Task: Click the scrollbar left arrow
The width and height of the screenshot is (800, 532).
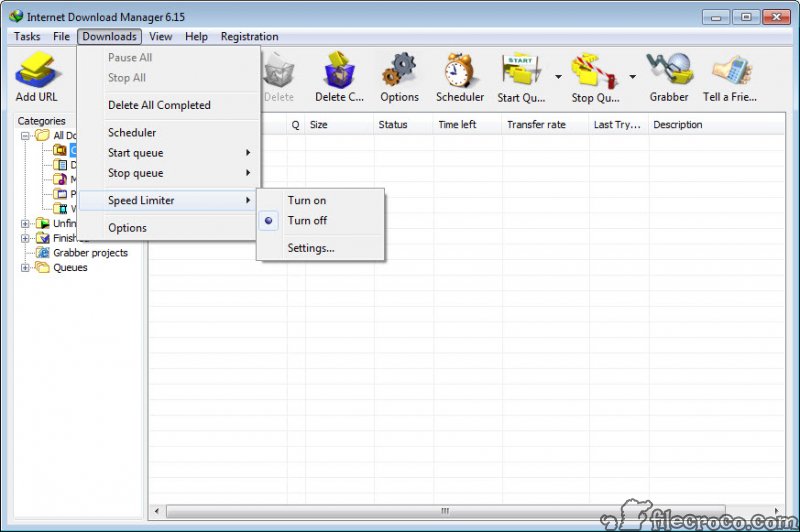Action: [x=157, y=511]
